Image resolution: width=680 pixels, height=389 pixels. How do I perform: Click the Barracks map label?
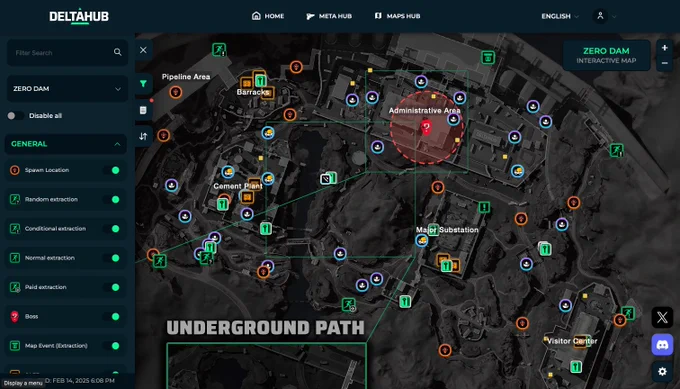point(253,92)
